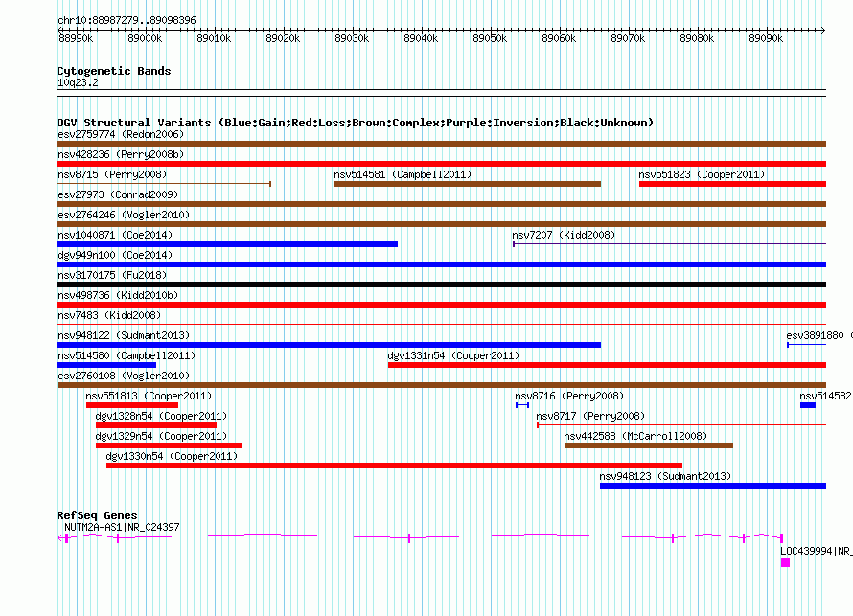Click the esv3891880 blue marker at right edge
The image size is (853, 616).
coord(806,345)
